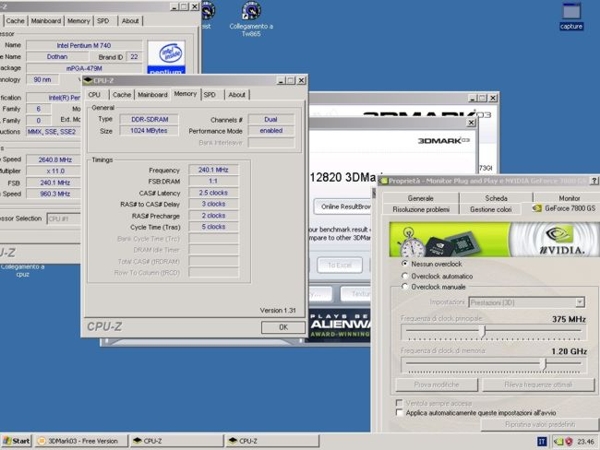The width and height of the screenshot is (600, 450).
Task: Click 'To Excel' button in 3DMark
Action: click(339, 265)
